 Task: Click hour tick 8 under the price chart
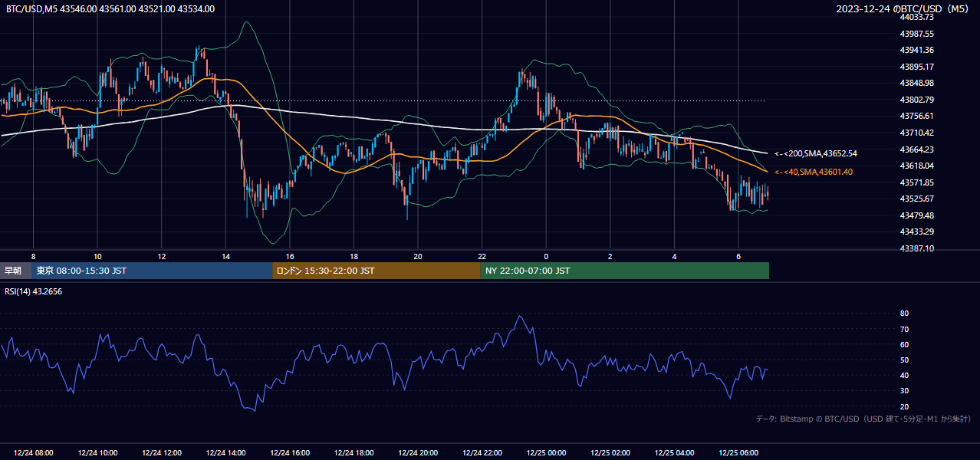click(33, 256)
